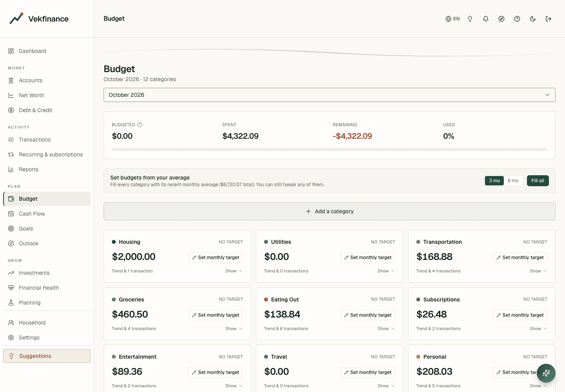Set monthly target for Subscriptions
The height and width of the screenshot is (392, 565).
(520, 315)
